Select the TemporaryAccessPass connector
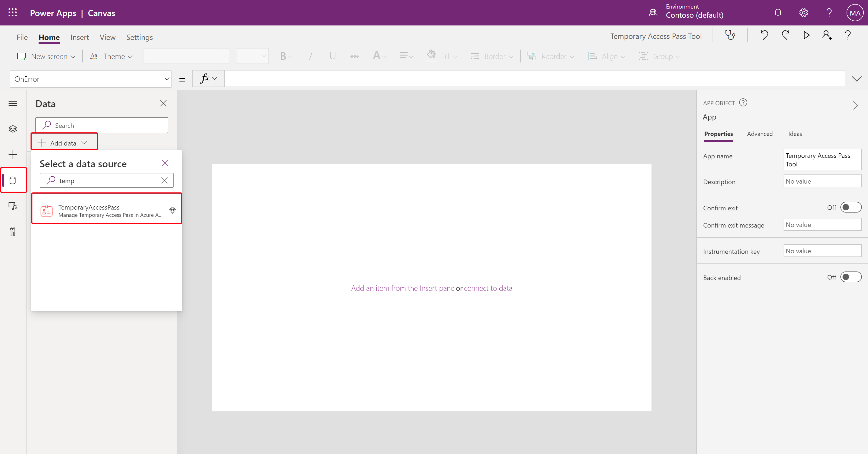868x454 pixels. pos(107,210)
